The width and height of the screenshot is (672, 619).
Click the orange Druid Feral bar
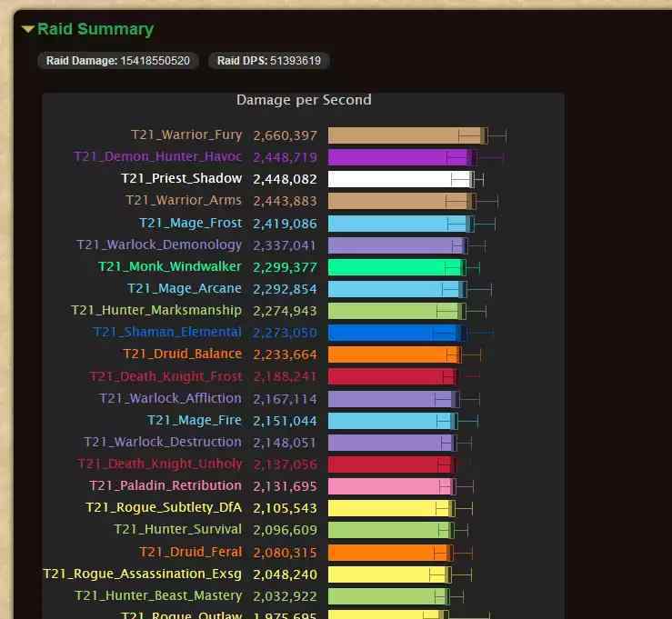click(x=390, y=553)
